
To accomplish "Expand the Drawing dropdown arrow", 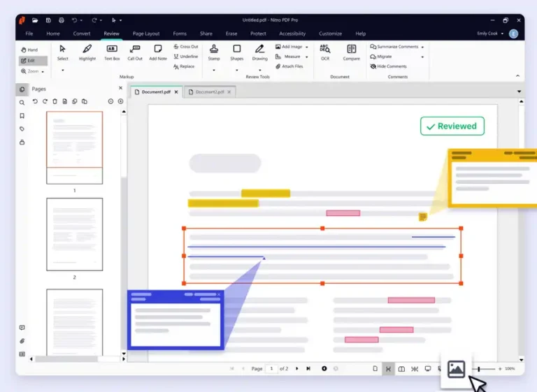I will (x=259, y=70).
